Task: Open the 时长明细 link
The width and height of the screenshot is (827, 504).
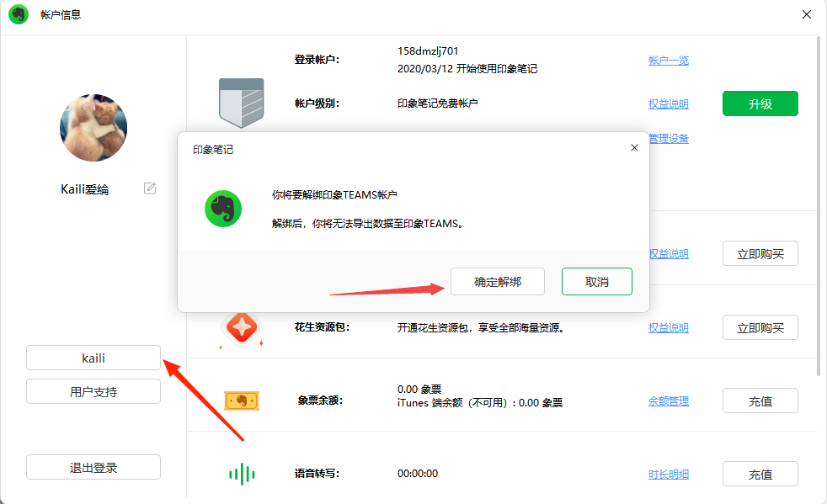Action: pyautogui.click(x=668, y=475)
